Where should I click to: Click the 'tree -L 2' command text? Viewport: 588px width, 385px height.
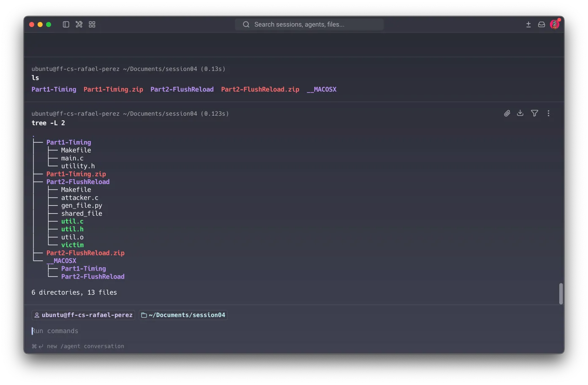(x=48, y=123)
